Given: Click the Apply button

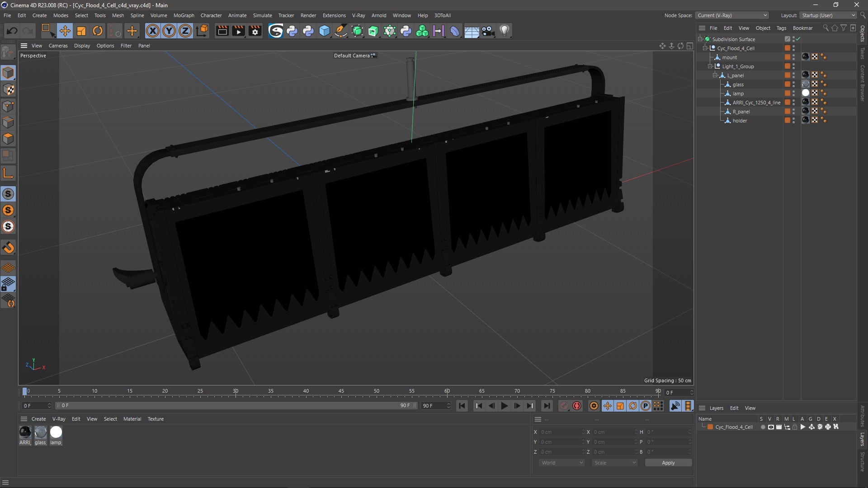Looking at the screenshot, I should (668, 463).
